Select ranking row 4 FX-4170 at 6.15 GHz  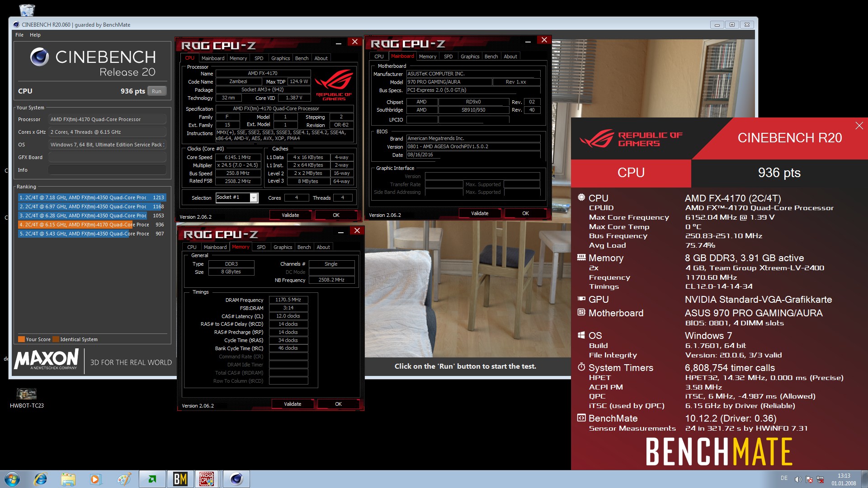92,225
